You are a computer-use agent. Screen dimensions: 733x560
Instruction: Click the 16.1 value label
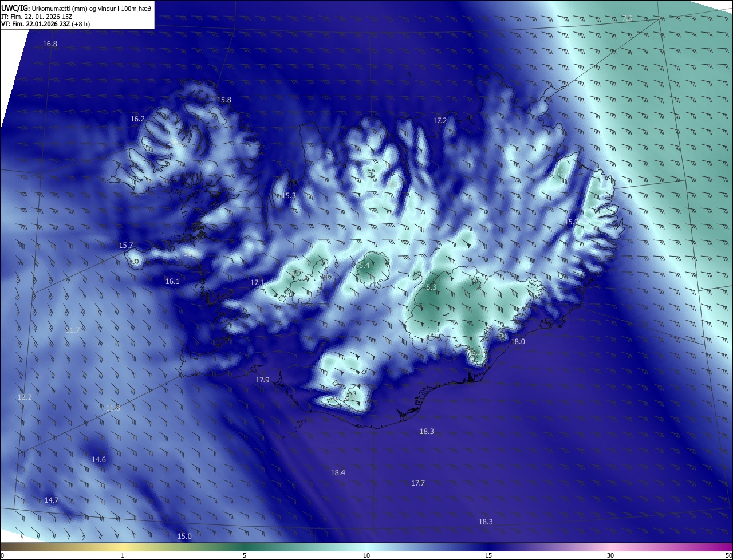point(172,282)
